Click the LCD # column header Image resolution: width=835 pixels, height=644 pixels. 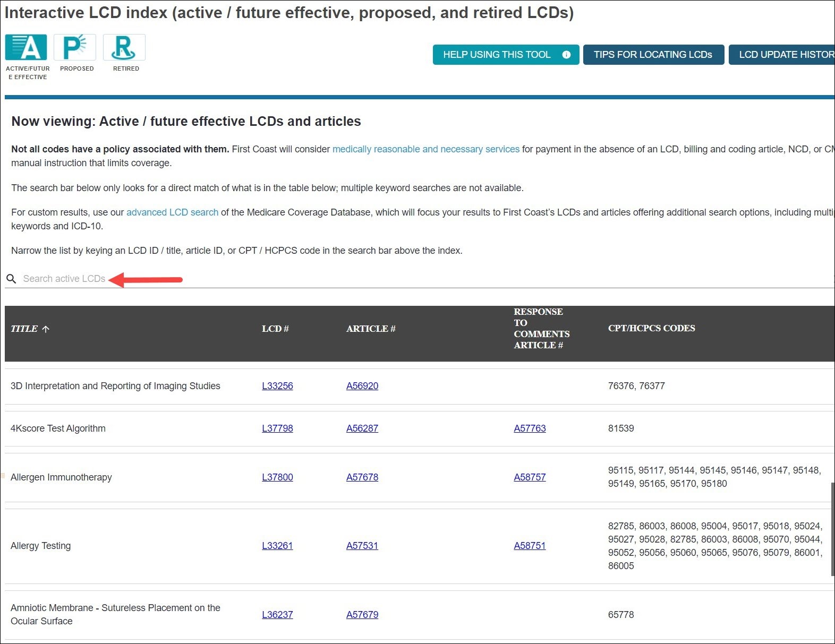(x=275, y=329)
